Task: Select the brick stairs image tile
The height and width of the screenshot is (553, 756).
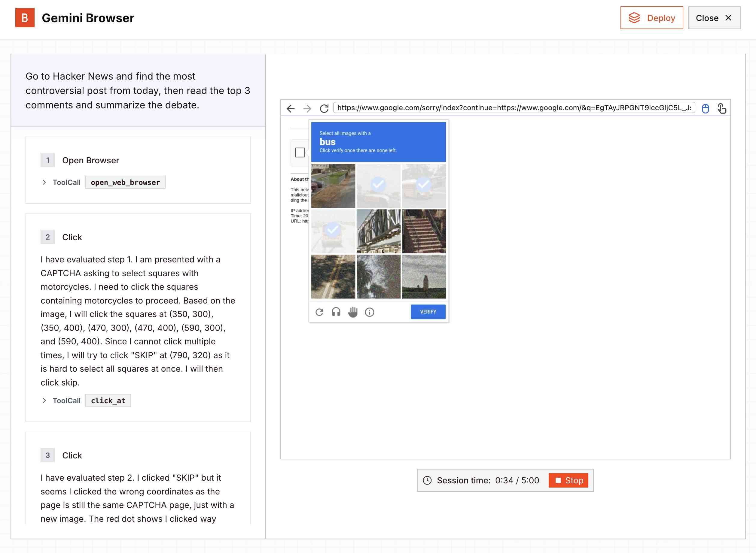Action: click(424, 231)
